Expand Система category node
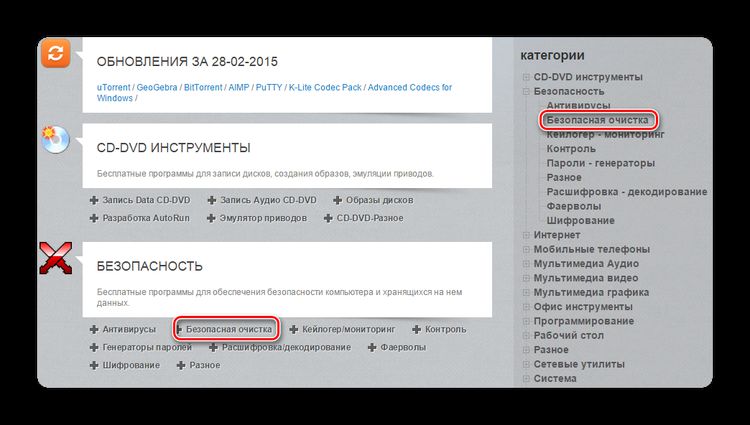The image size is (750, 425). point(526,379)
